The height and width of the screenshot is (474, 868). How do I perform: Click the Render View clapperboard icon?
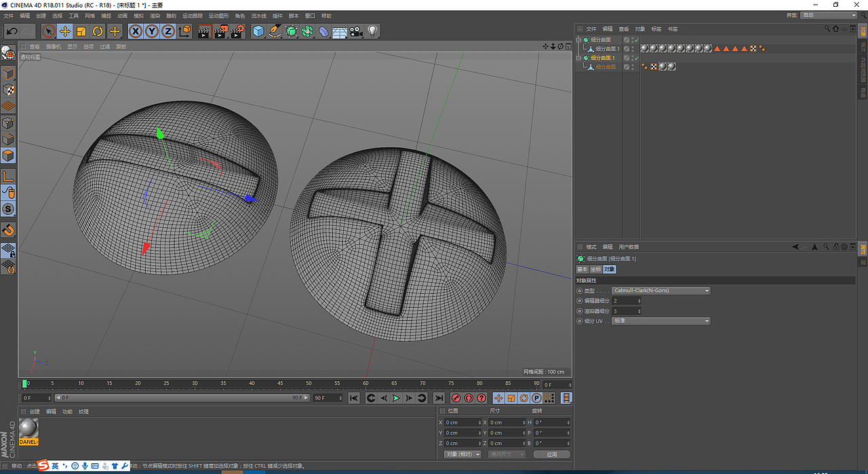[x=205, y=31]
